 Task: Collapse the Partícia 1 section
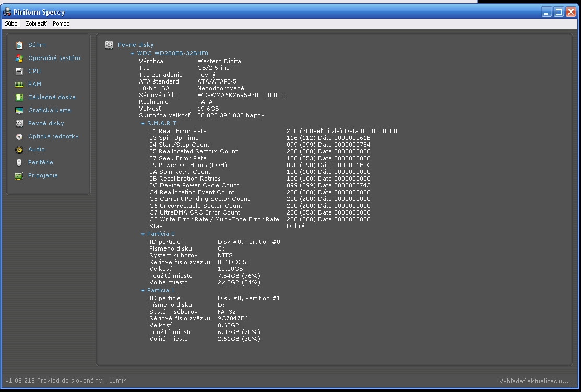[x=143, y=291]
